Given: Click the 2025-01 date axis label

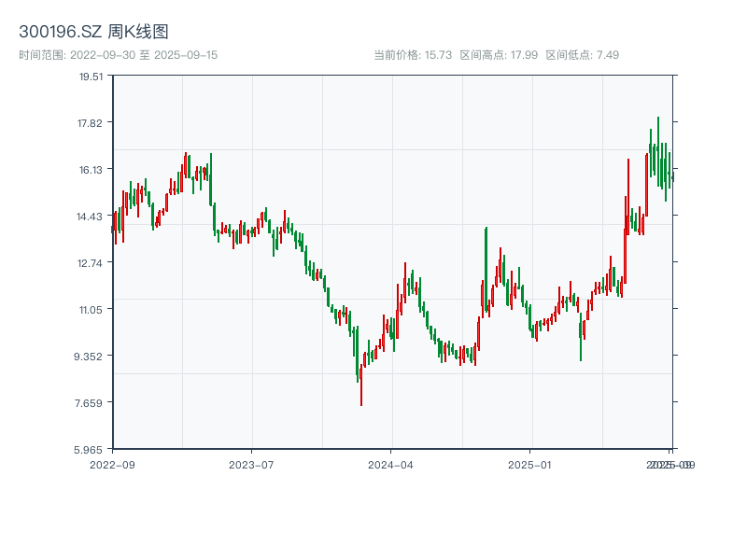Looking at the screenshot, I should [531, 464].
